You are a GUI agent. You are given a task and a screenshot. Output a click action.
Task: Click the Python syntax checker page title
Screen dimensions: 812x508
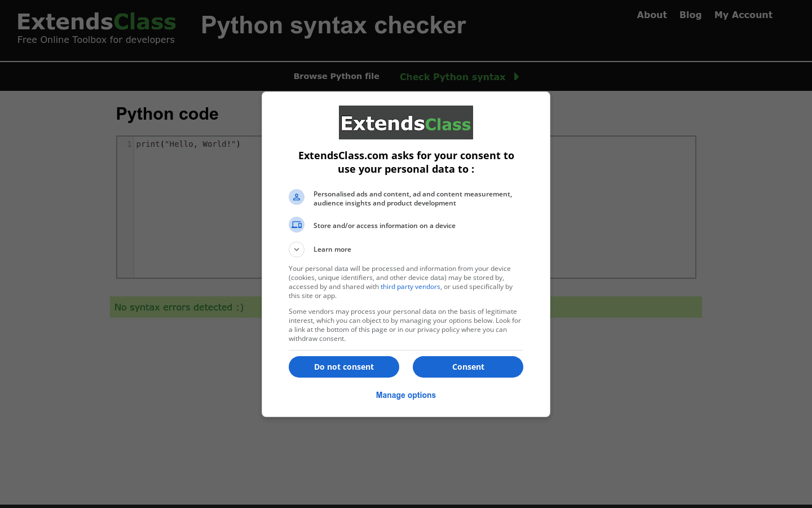click(x=333, y=25)
